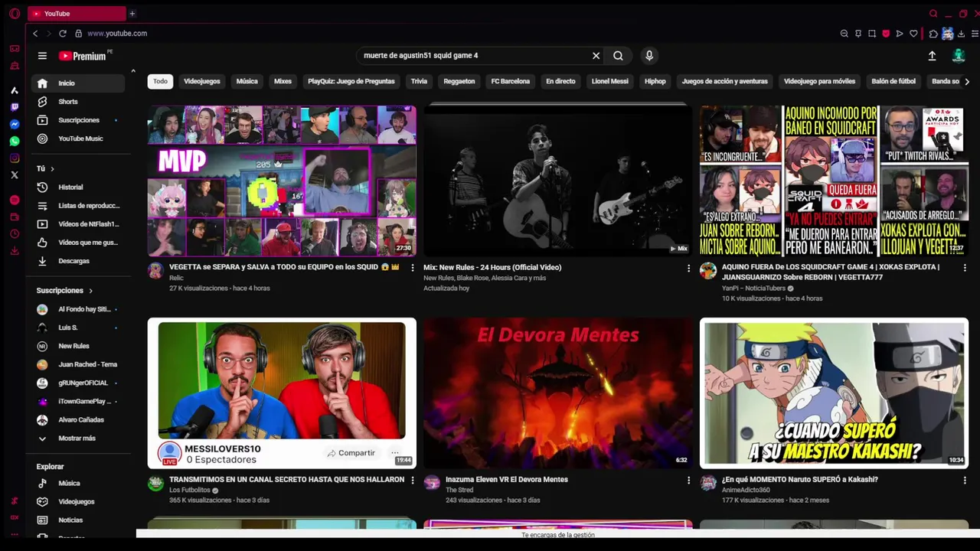Open the El Devora Mentes video thumbnail
This screenshot has width=980, height=551.
click(x=558, y=393)
